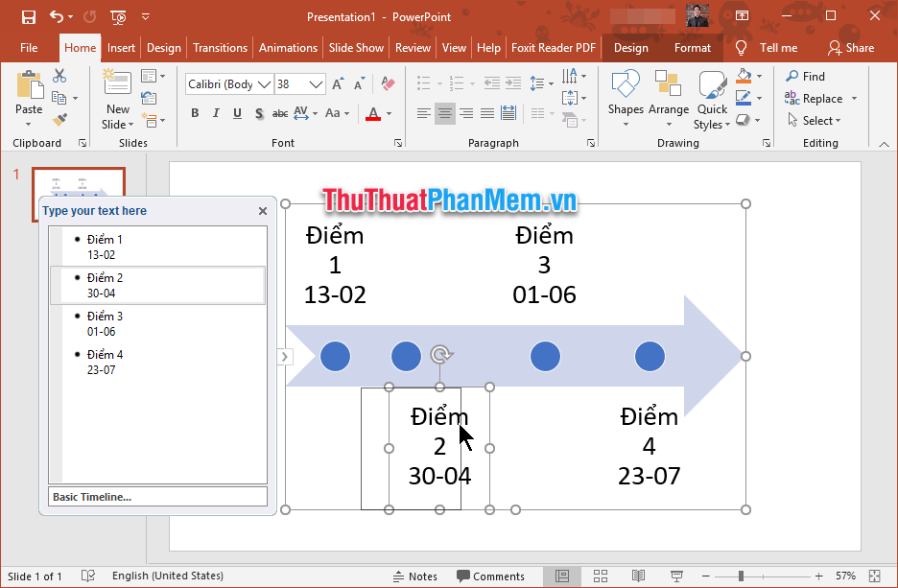Apply Text Shadow from the Font group
The image size is (898, 588).
pos(258,113)
